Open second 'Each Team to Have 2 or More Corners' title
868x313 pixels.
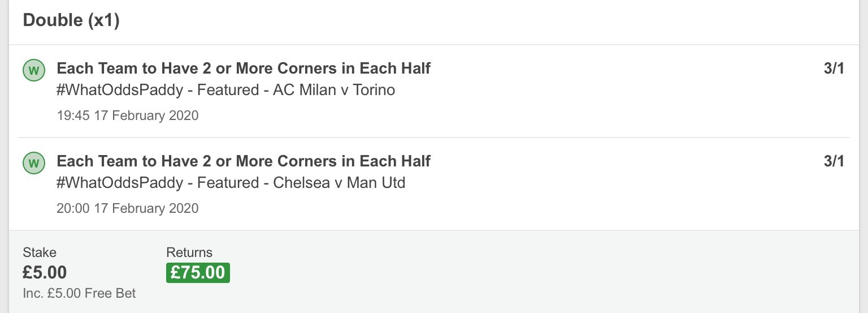[x=244, y=161]
